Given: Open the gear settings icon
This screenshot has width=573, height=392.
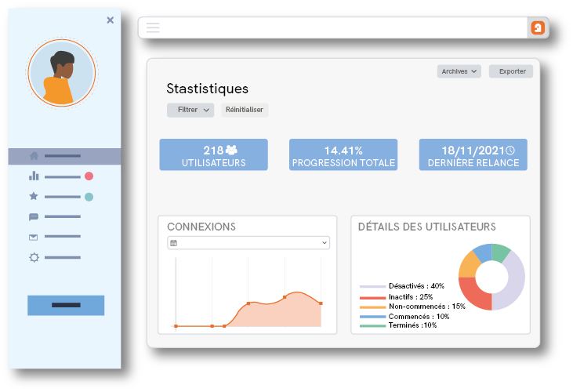Looking at the screenshot, I should (34, 258).
